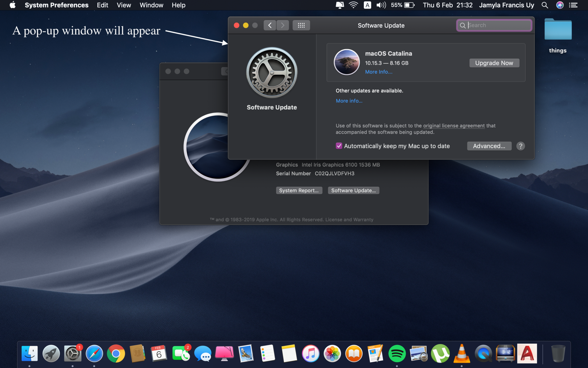The width and height of the screenshot is (588, 368).
Task: Expand the volume control in menu bar
Action: tap(381, 5)
